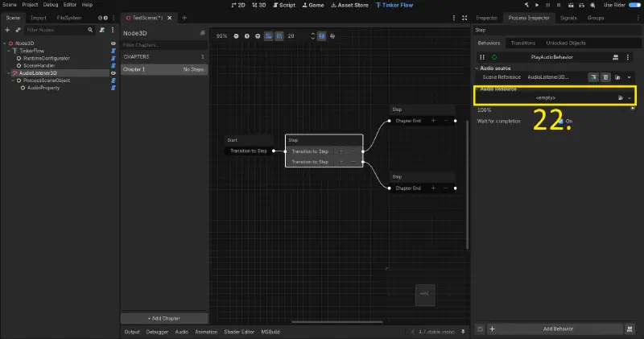644x339 pixels.
Task: Toggle visibility of AudioListener3D node
Action: pyautogui.click(x=114, y=73)
